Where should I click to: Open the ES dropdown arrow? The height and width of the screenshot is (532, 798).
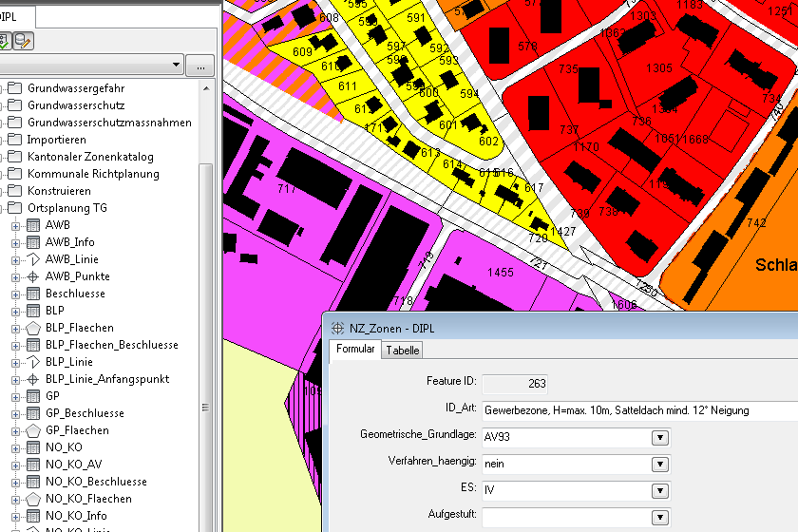pos(659,491)
